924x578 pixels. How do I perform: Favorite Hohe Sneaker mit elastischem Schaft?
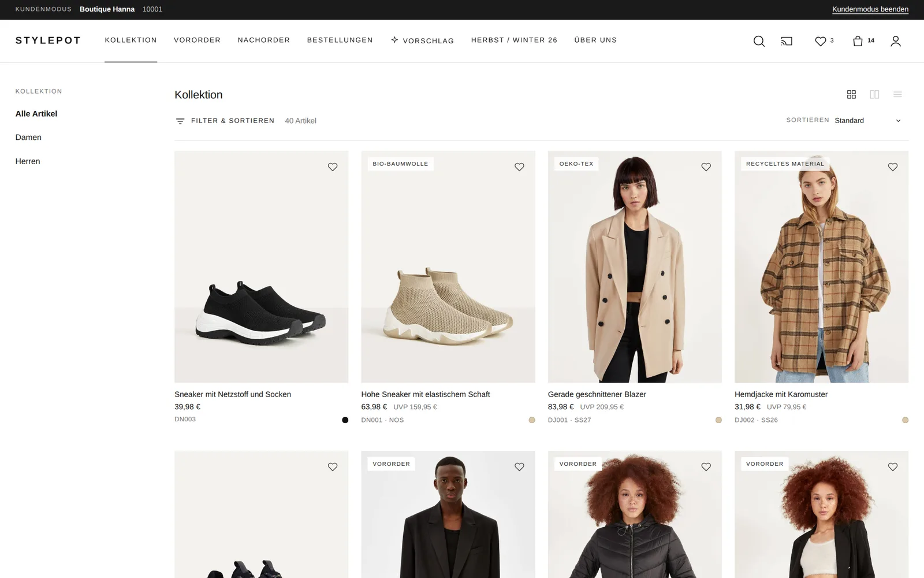click(519, 167)
